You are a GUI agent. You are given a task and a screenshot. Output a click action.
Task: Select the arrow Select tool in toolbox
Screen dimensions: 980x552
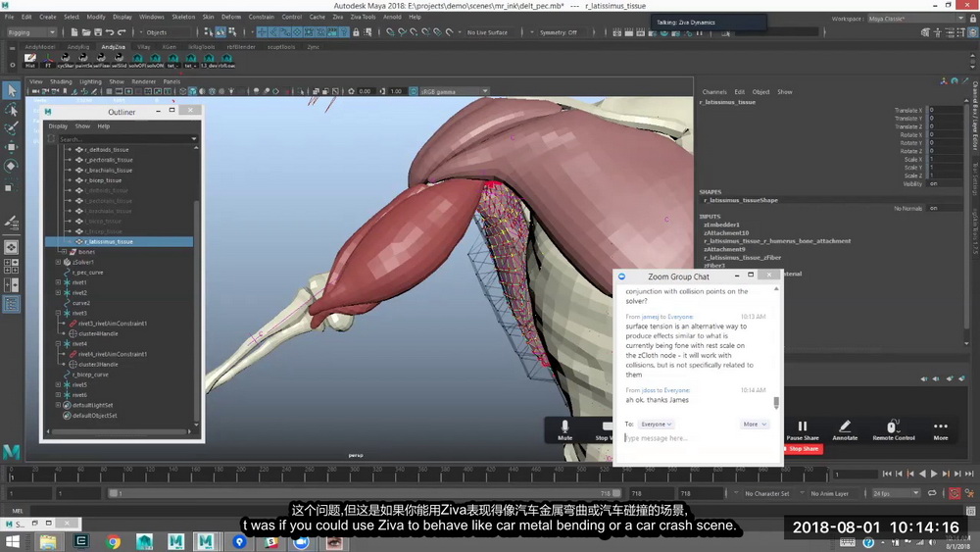tap(11, 91)
